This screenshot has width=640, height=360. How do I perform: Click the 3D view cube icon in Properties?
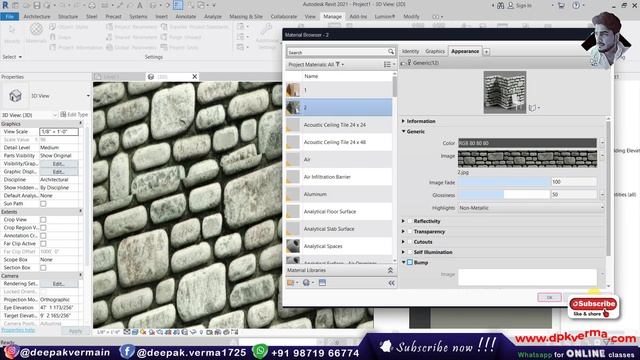pyautogui.click(x=15, y=96)
